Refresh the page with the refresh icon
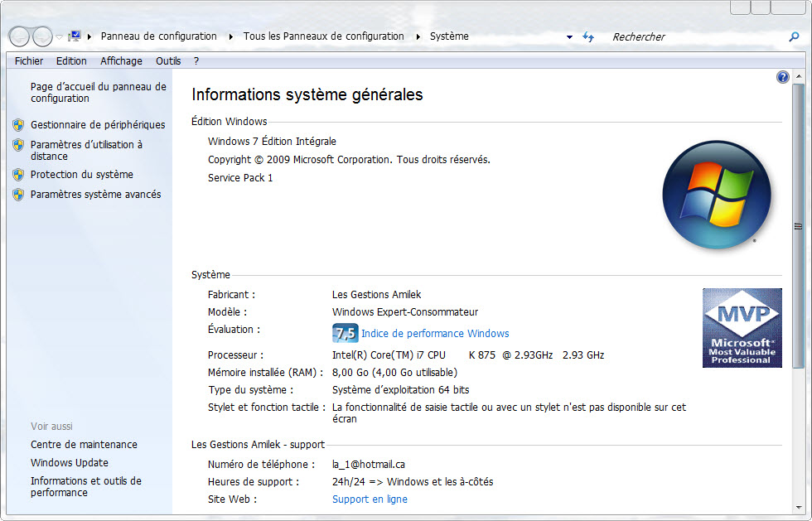This screenshot has width=812, height=521. [588, 36]
